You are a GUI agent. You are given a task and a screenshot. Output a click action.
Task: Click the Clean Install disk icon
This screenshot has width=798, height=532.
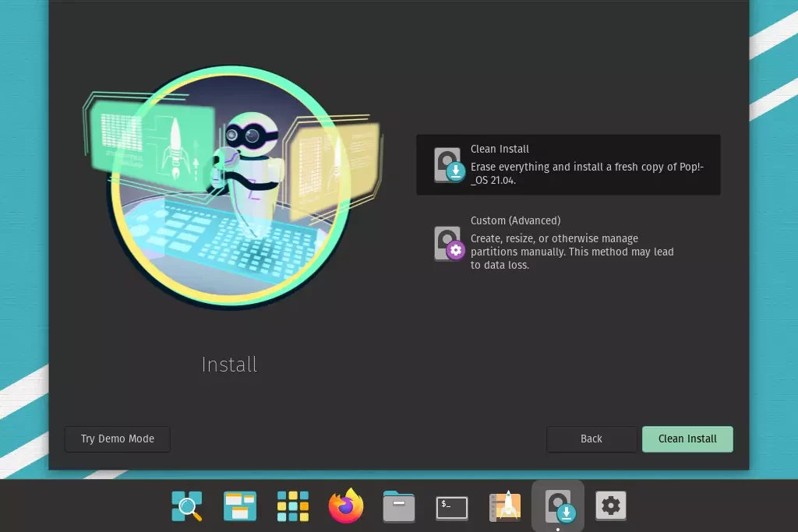pos(449,165)
